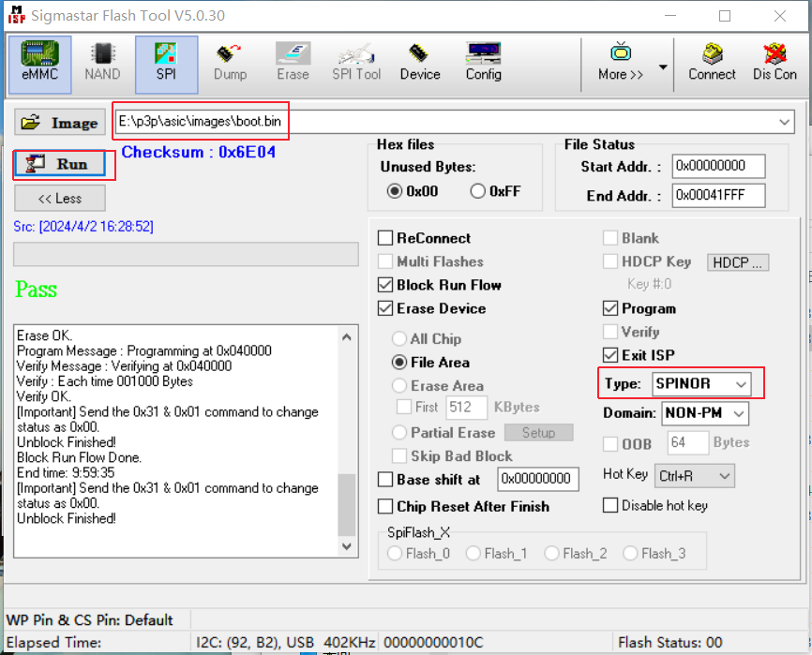This screenshot has height=655, width=812.
Task: Click the Checksum : 0x6E04 text
Action: click(x=199, y=152)
